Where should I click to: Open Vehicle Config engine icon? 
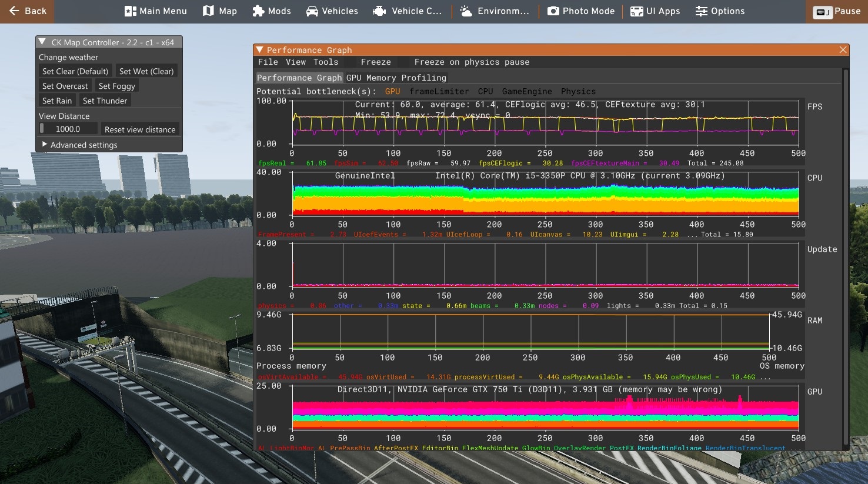(380, 11)
